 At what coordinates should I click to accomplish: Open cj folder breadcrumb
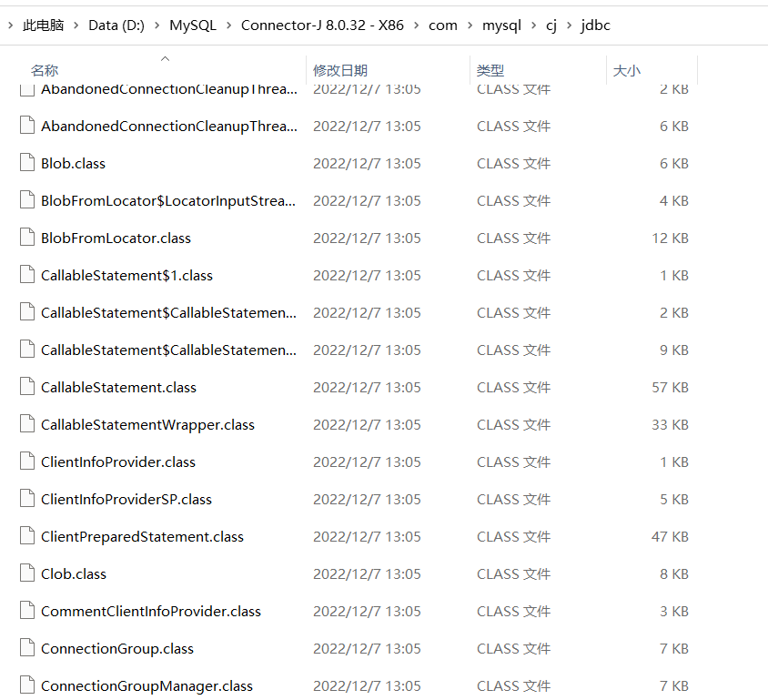[551, 25]
